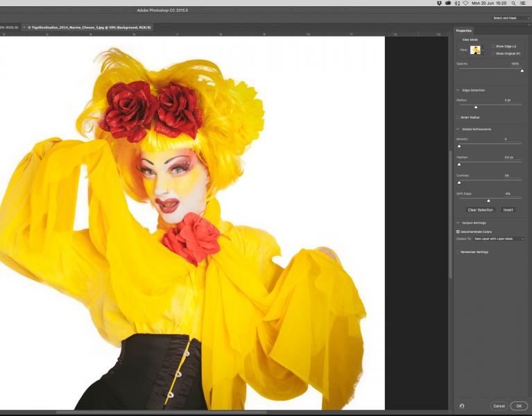532x416 pixels.
Task: Enable the Show Original checkbox
Action: 493,53
